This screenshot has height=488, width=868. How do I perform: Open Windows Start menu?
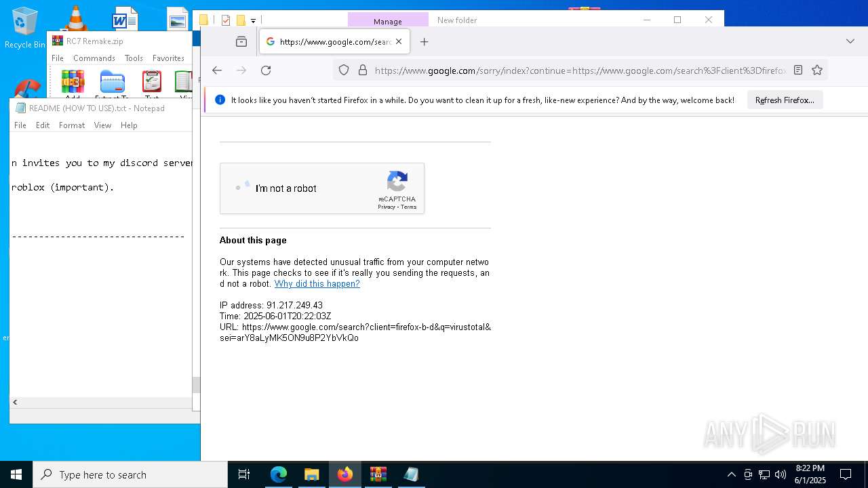[16, 474]
